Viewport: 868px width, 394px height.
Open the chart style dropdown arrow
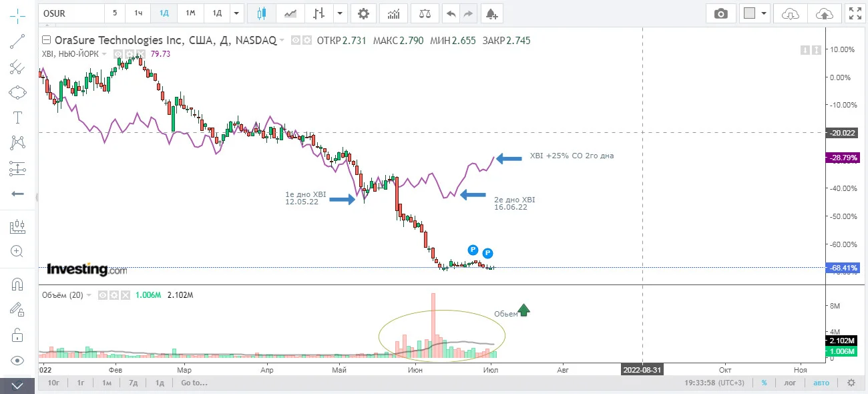341,13
